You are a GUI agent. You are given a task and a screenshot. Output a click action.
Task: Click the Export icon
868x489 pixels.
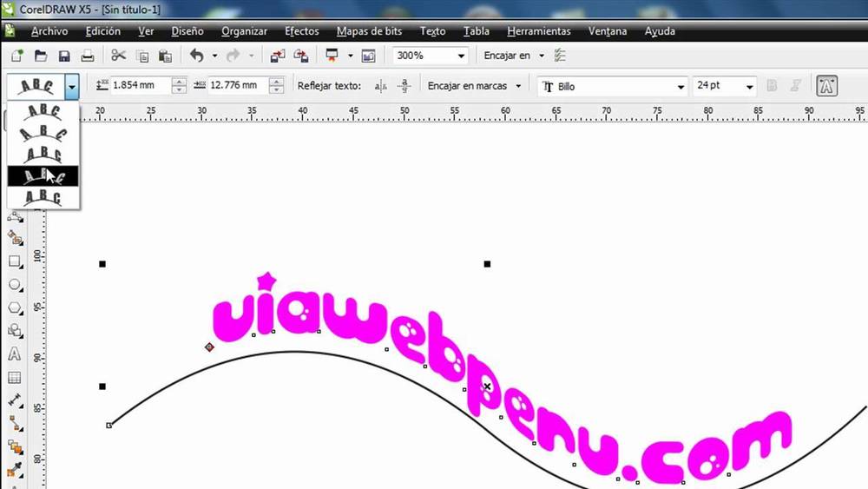(x=300, y=56)
